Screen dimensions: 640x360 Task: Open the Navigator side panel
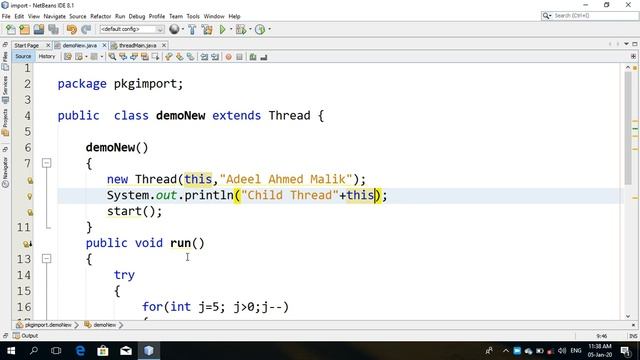5,172
